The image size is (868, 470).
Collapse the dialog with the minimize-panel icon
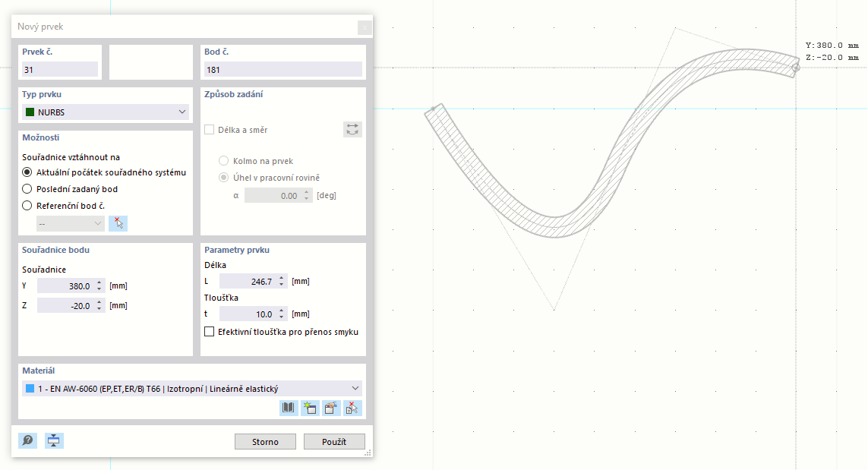pos(54,440)
